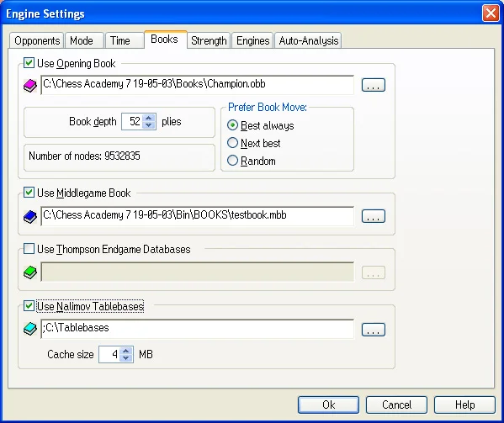Click the Prefer Book Move: label
This screenshot has height=423, width=504.
point(268,108)
